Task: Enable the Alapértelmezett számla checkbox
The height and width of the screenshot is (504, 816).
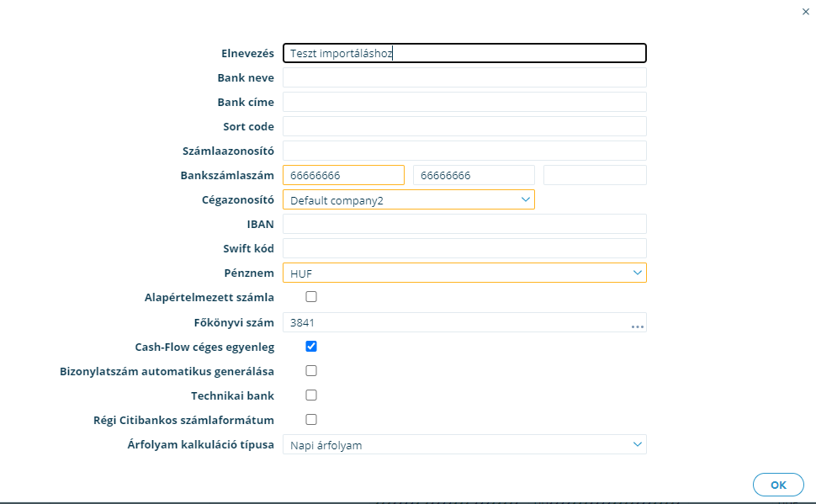Action: click(x=311, y=297)
